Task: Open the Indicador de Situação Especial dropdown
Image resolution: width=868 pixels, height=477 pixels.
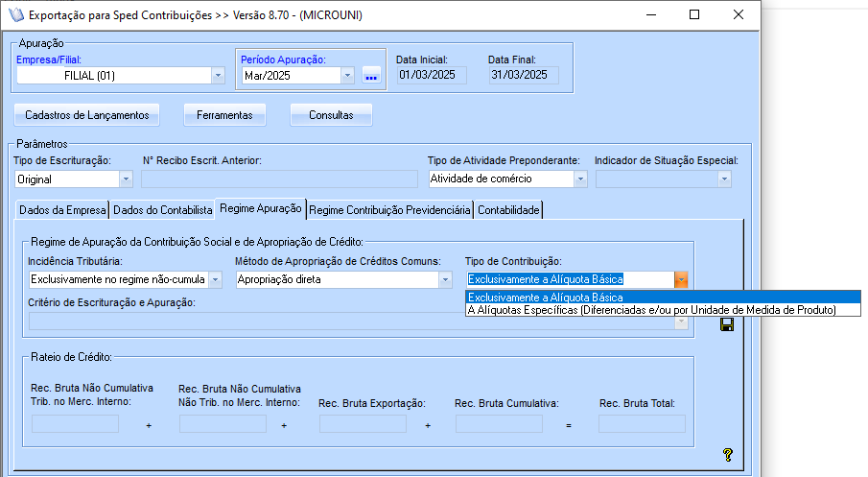Action: coord(724,179)
